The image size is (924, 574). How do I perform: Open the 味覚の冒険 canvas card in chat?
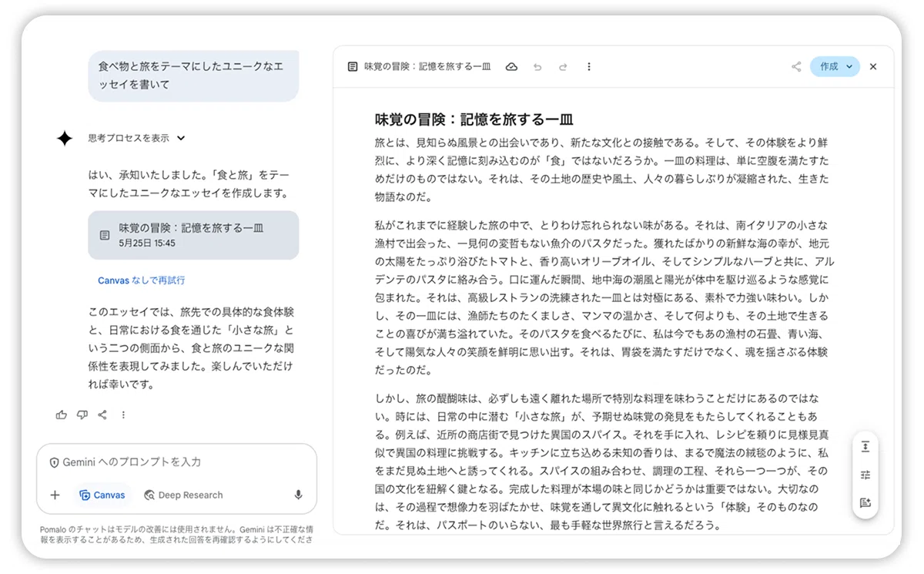[193, 235]
